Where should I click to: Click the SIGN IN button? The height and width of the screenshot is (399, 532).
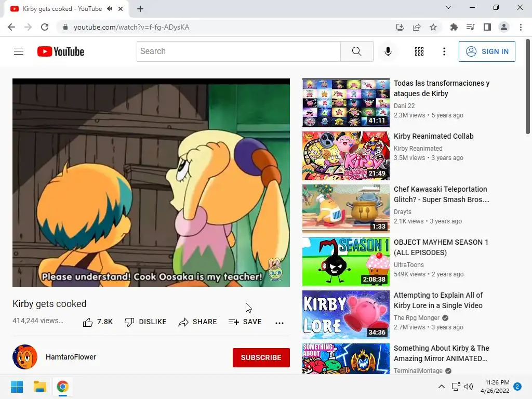[x=487, y=51]
